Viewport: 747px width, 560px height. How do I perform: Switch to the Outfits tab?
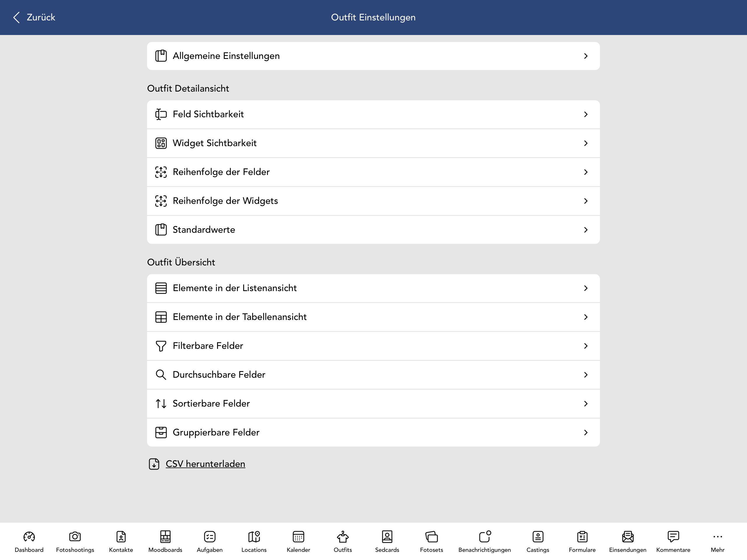coord(343,541)
